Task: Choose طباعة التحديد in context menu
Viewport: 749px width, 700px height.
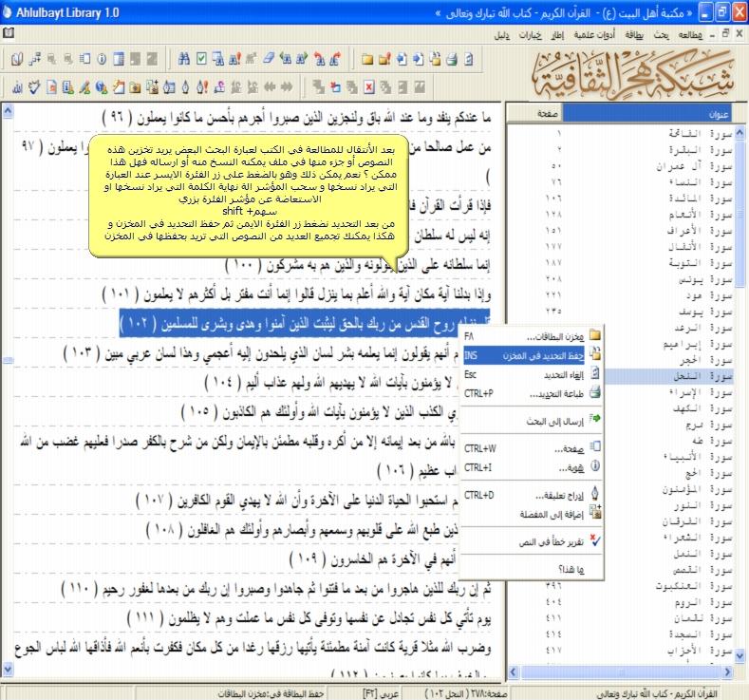Action: coord(533,393)
